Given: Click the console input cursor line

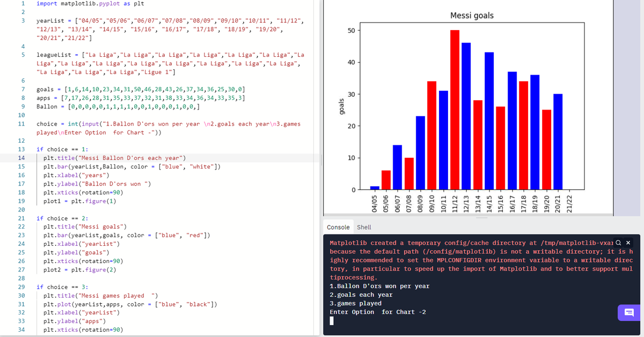Looking at the screenshot, I should pyautogui.click(x=332, y=321).
